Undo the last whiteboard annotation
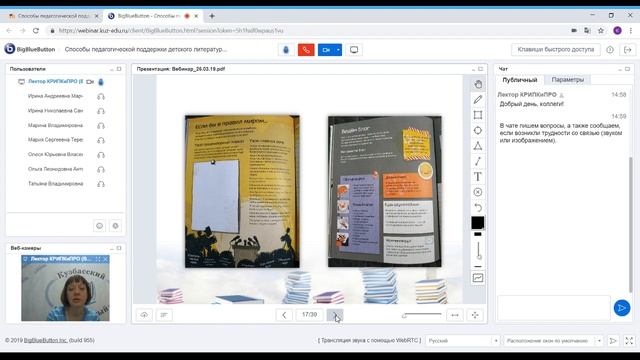 click(x=478, y=207)
